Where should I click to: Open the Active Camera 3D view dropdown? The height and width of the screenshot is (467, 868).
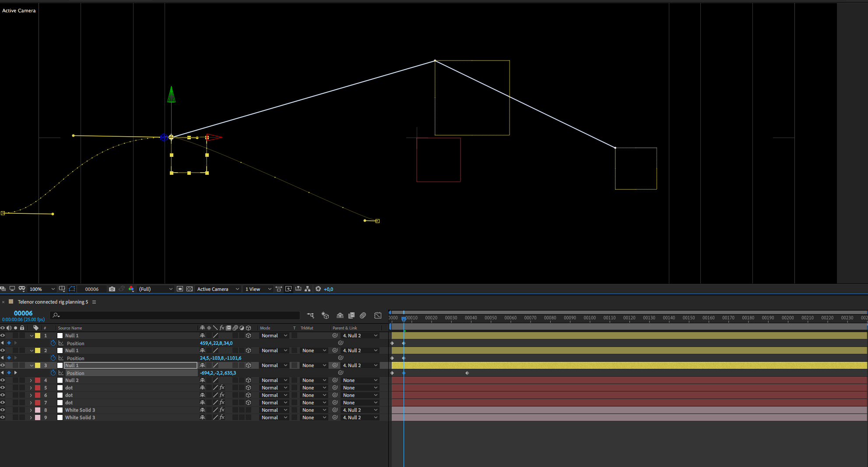tap(218, 289)
